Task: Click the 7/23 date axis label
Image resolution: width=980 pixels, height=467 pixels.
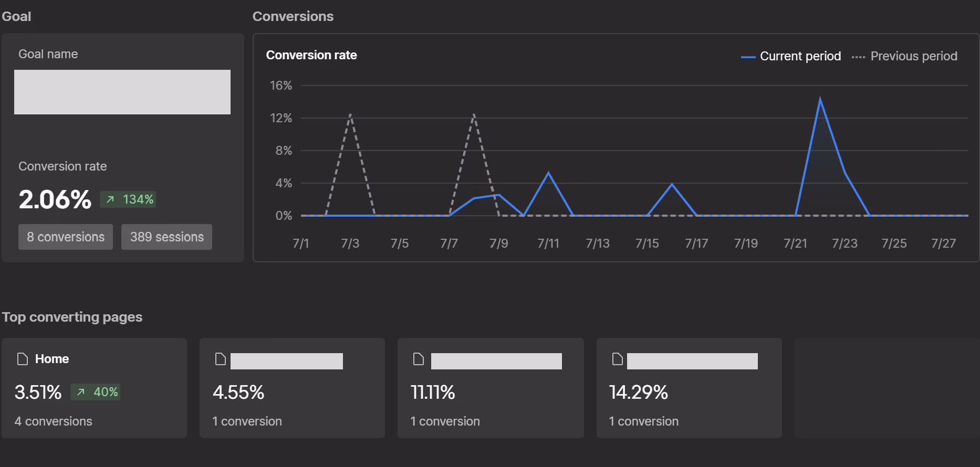Action: [845, 243]
